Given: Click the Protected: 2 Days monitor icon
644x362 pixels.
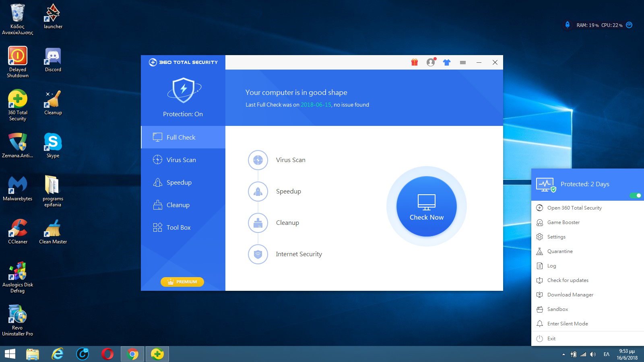Looking at the screenshot, I should coord(546,185).
